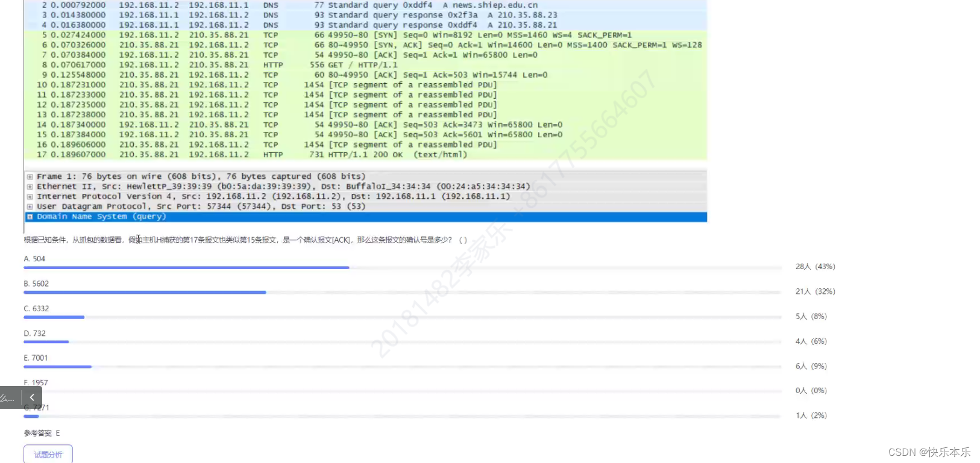980x463 pixels.
Task: Choose answer option F. 1957
Action: pyautogui.click(x=36, y=382)
